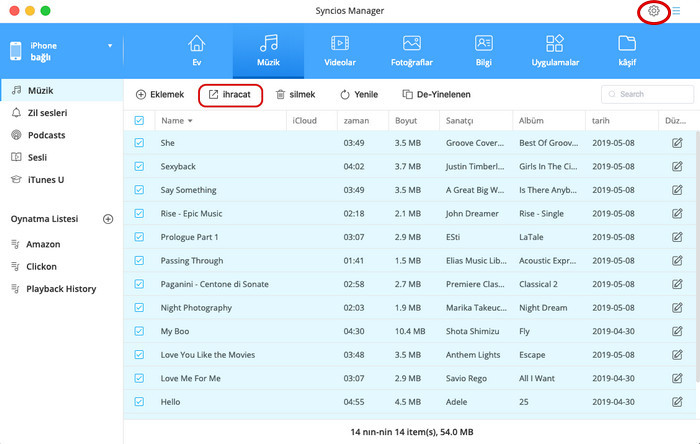The height and width of the screenshot is (444, 700).
Task: Click the iPhone device icon
Action: [x=16, y=51]
